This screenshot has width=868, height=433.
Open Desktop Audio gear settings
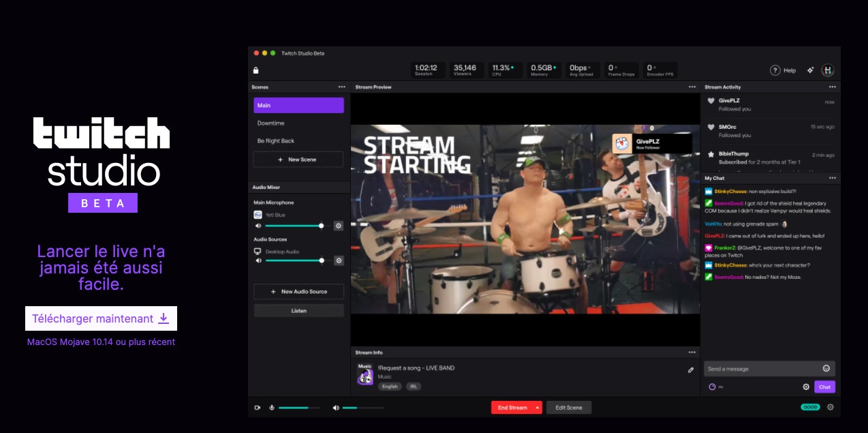pyautogui.click(x=339, y=260)
